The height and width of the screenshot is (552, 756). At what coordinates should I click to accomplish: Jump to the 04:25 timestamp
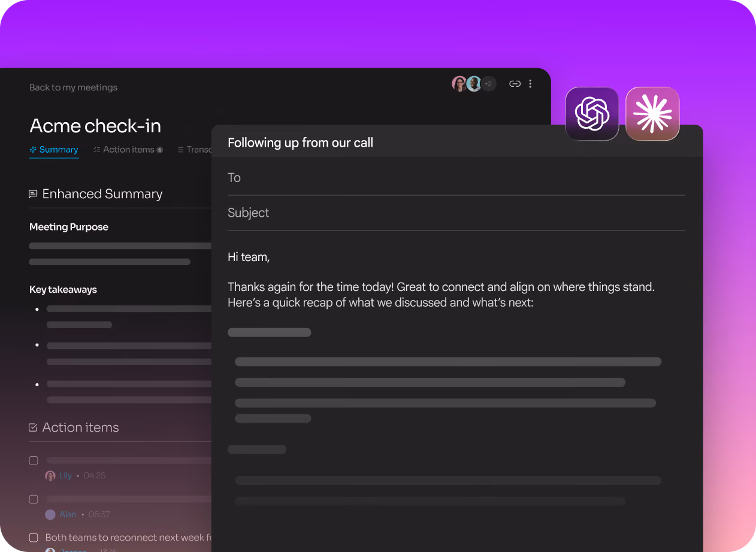95,476
